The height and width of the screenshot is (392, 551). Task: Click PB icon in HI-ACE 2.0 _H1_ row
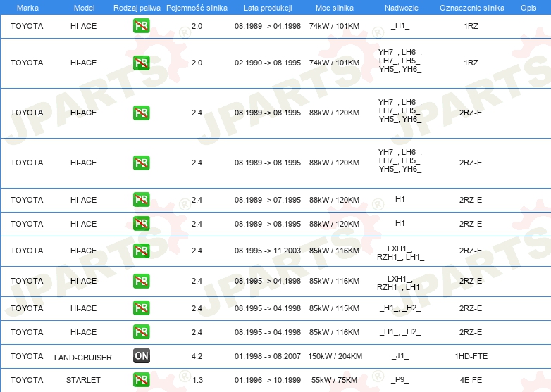(141, 26)
